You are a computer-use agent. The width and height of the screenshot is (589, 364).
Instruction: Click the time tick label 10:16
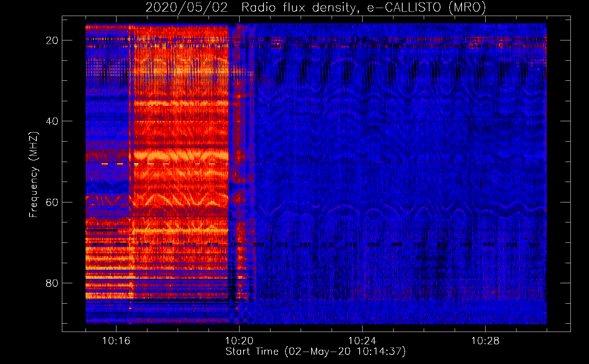pos(116,341)
